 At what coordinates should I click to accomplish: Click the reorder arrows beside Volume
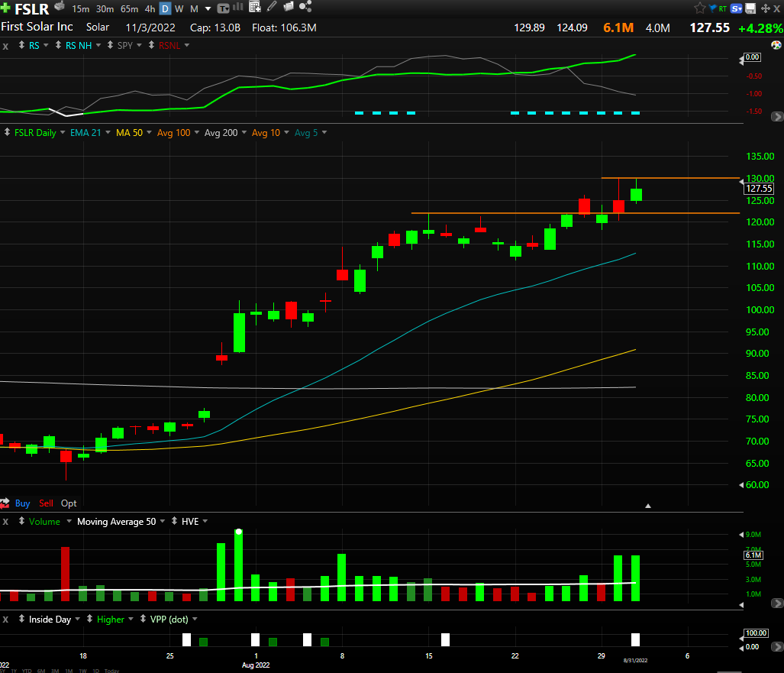click(21, 521)
